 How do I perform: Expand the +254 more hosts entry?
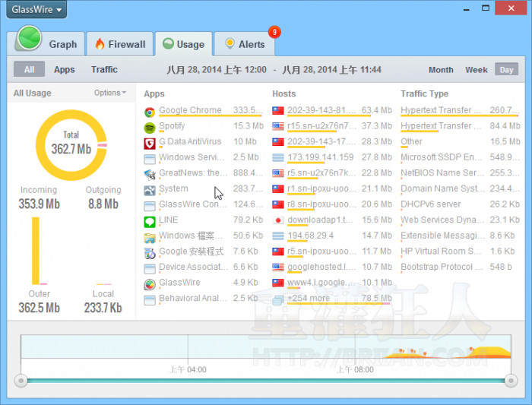point(309,299)
